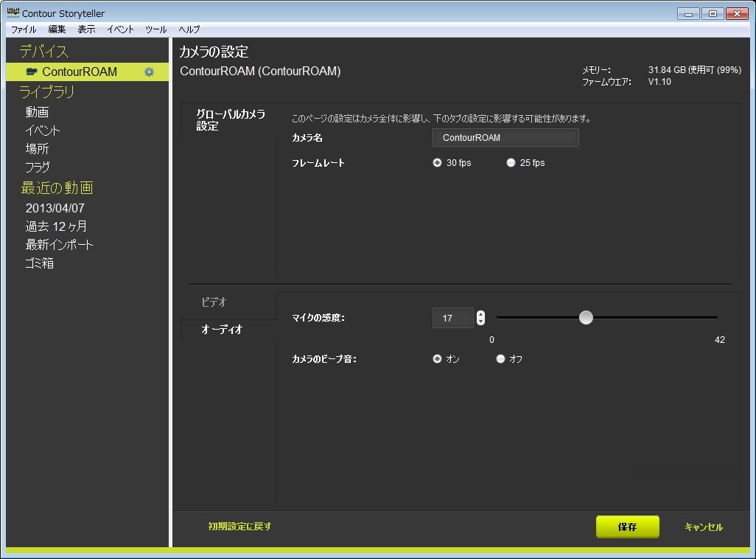Minimize the Contour Storyteller window
This screenshot has width=756, height=559.
tap(688, 13)
